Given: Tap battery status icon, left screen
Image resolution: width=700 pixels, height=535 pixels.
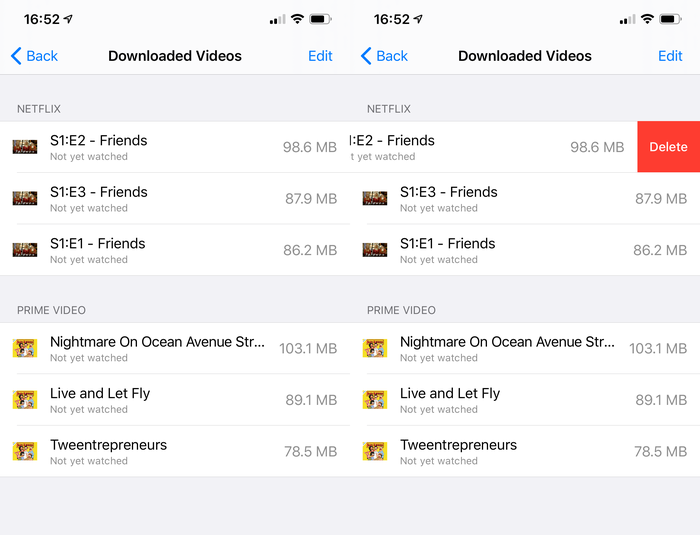Looking at the screenshot, I should click(x=321, y=19).
